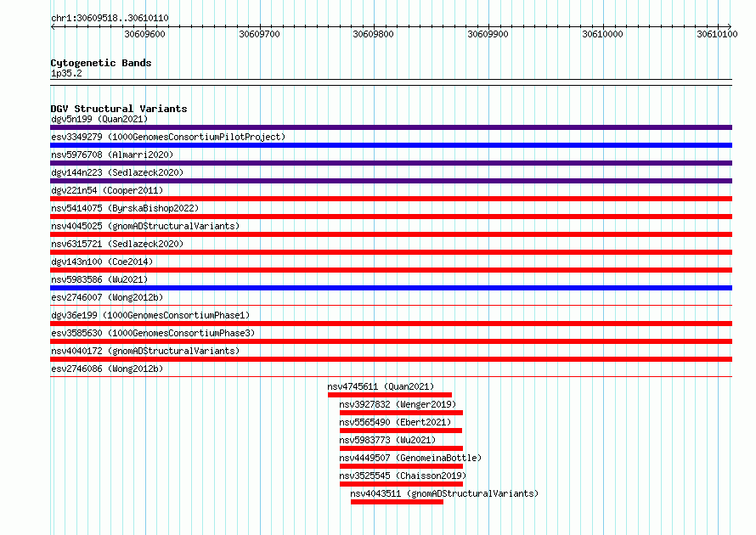Image resolution: width=756 pixels, height=535 pixels.
Task: Click the nsv5976708 purple bar
Action: click(x=391, y=163)
